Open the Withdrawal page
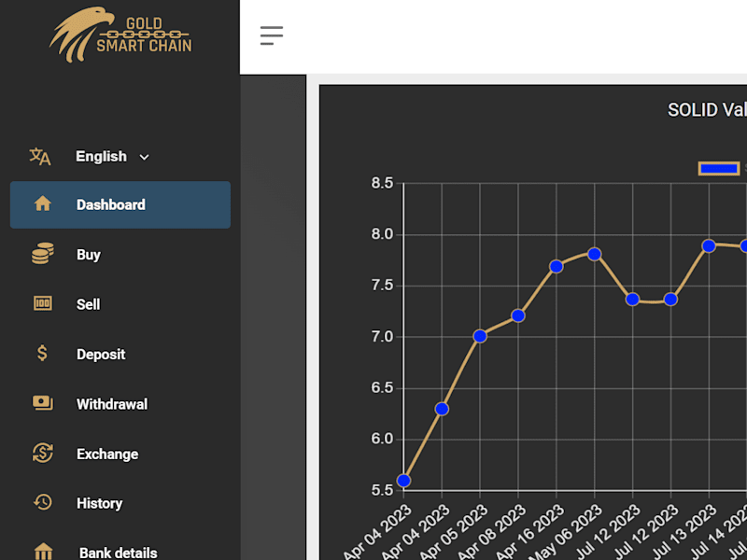Image resolution: width=747 pixels, height=560 pixels. [112, 404]
